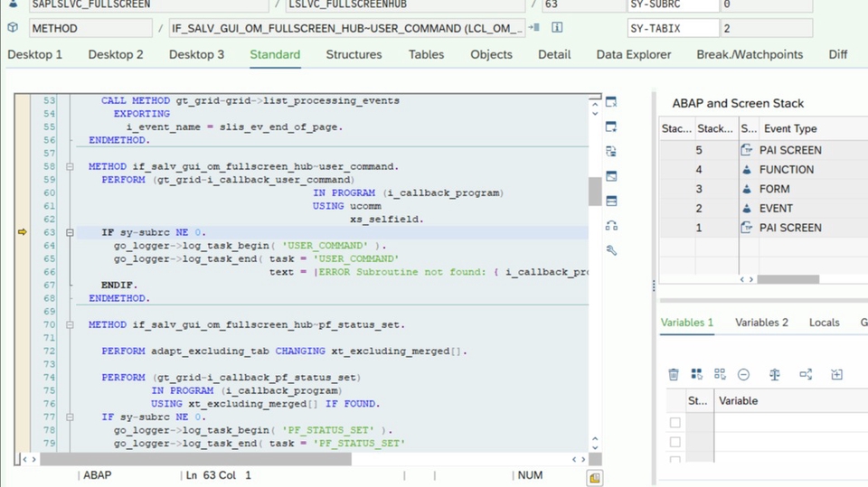Tick the first checkbox in Variables table

pos(675,423)
